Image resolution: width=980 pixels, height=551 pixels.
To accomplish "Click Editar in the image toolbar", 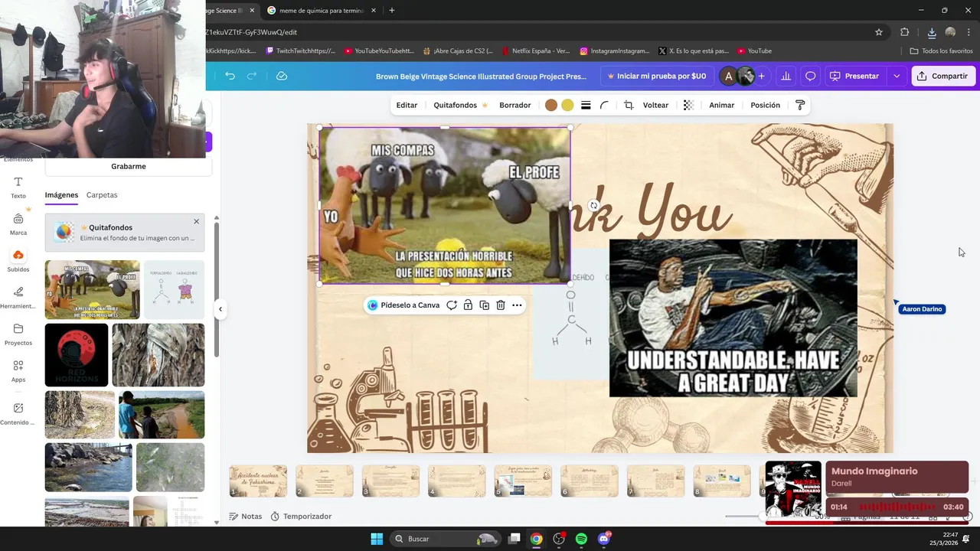I will click(407, 105).
